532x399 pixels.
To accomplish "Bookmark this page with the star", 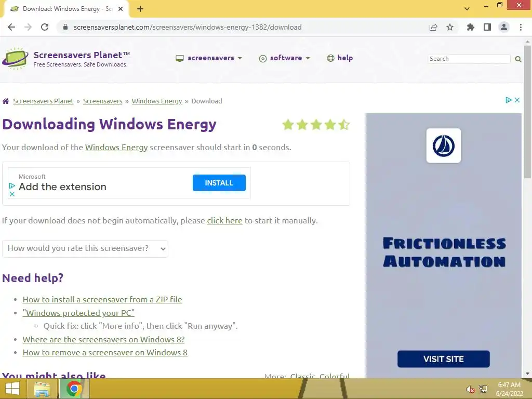I will [450, 27].
